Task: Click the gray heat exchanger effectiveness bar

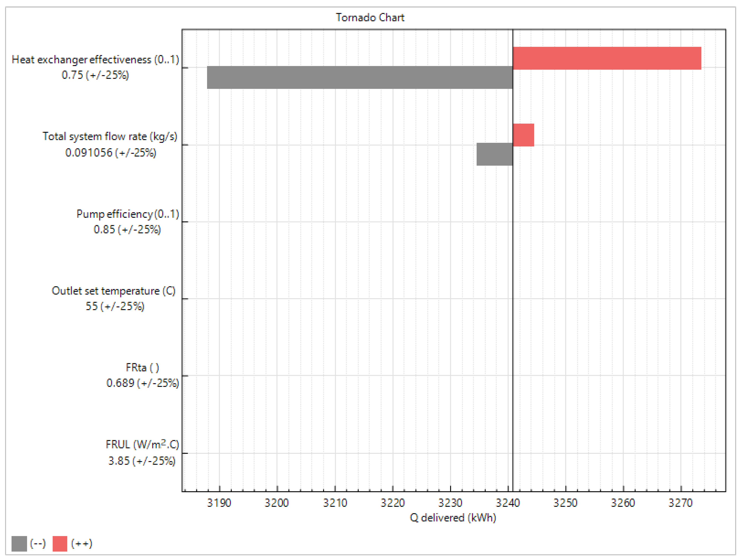Action: click(360, 78)
